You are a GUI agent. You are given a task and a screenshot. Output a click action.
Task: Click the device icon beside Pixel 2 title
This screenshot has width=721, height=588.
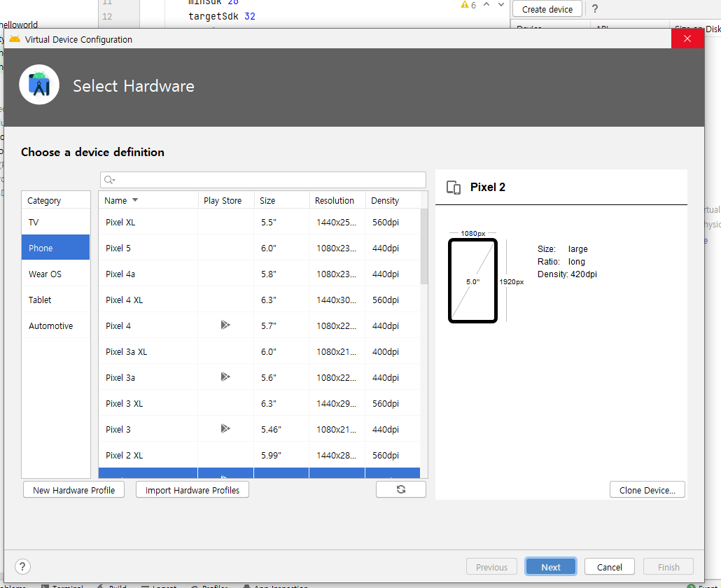tap(454, 187)
